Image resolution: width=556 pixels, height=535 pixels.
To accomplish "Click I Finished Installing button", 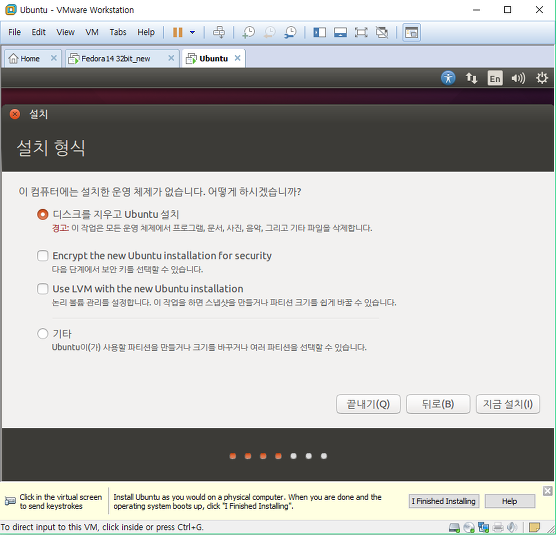I will 444,501.
